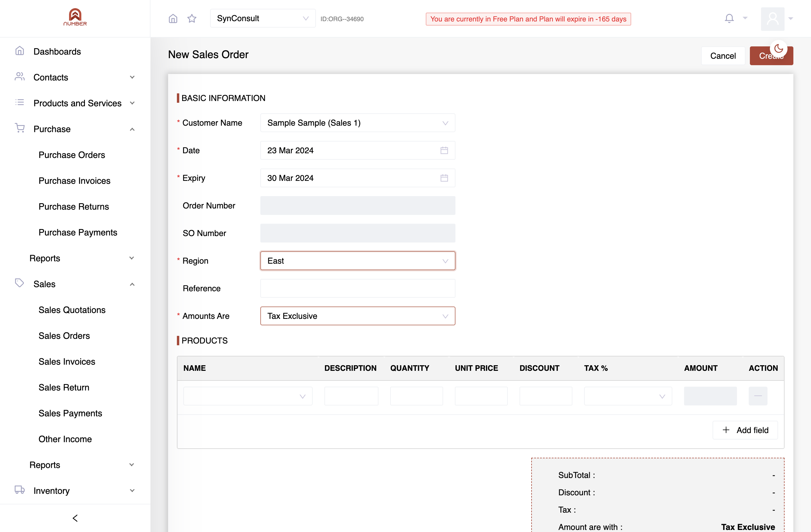Screen dimensions: 811x532
Task: Open Sales Quotations menu item
Action: 72,310
